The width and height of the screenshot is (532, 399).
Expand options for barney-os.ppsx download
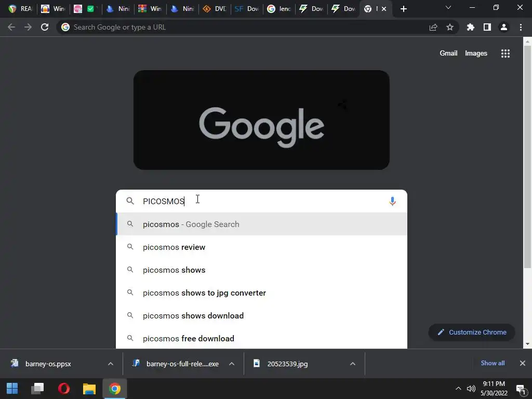point(111,364)
